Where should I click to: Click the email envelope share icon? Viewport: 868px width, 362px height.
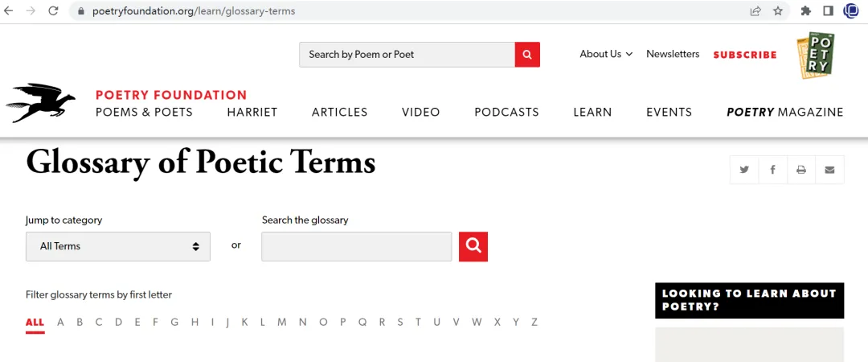[x=829, y=170]
